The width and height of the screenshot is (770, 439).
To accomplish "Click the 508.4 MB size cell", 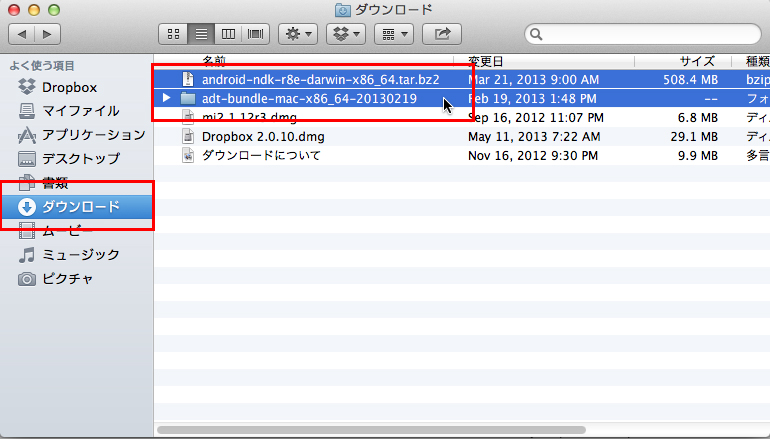I will tap(690, 80).
